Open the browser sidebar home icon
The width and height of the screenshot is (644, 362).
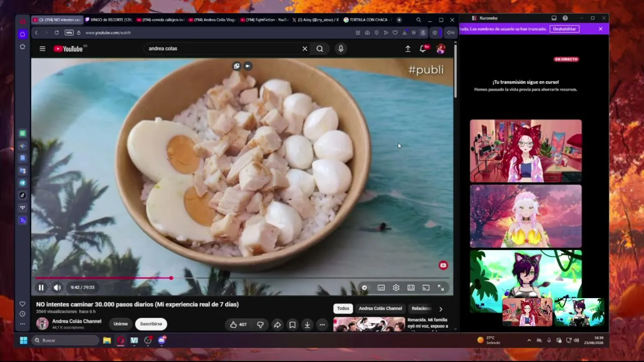pyautogui.click(x=23, y=34)
